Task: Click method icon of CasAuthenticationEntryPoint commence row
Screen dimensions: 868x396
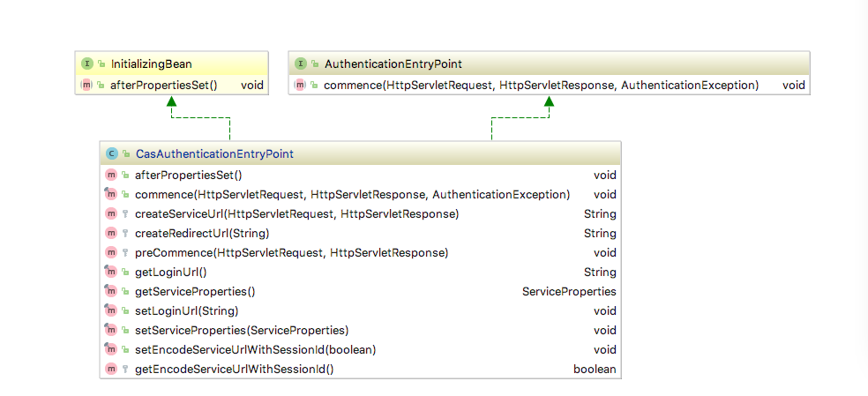Action: (x=111, y=194)
